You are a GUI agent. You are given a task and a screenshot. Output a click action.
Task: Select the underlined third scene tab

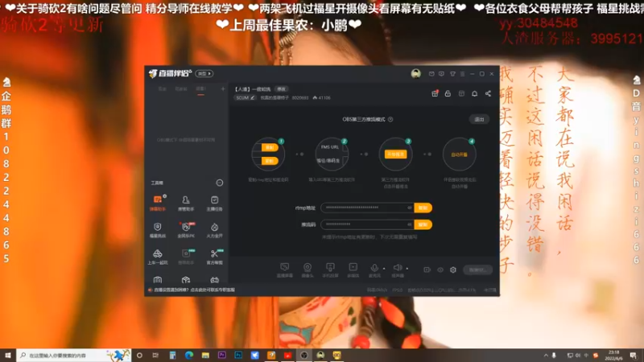coord(200,89)
